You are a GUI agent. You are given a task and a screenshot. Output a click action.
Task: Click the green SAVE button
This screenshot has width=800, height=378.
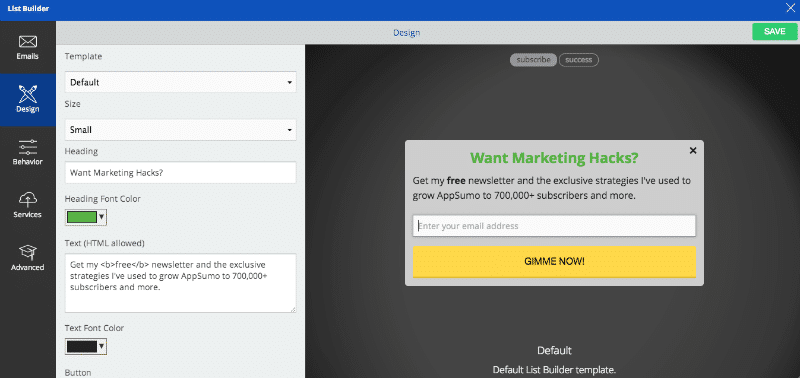(x=774, y=32)
